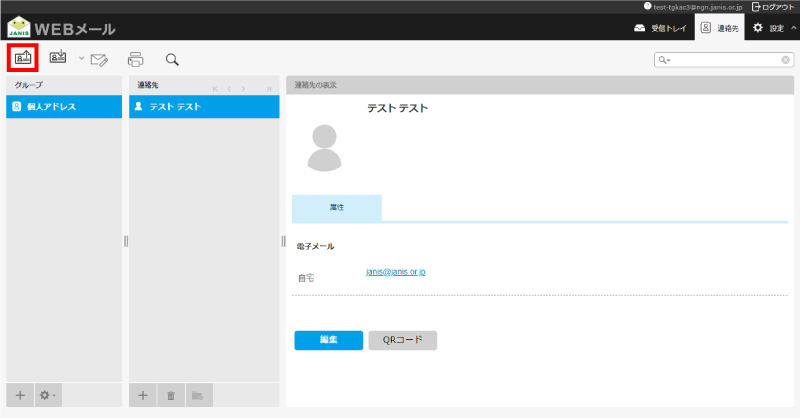Select the 属性 properties tab
Image resolution: width=800 pixels, height=418 pixels.
coord(337,208)
